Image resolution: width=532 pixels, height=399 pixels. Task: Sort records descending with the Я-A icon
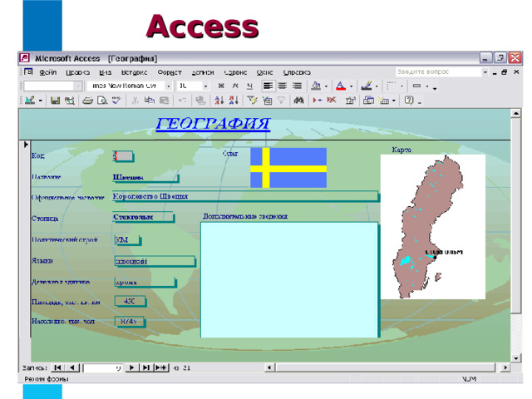tap(234, 101)
